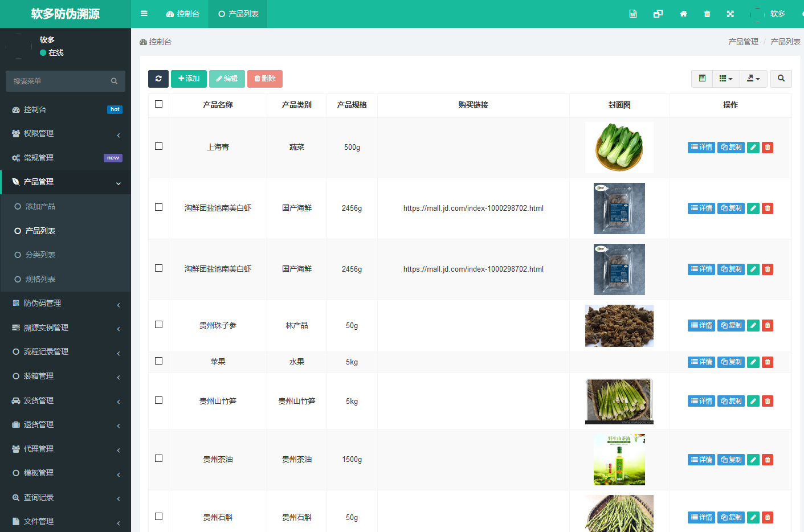Toggle the sidebar hamburger menu icon
The image size is (804, 532).
pyautogui.click(x=144, y=14)
